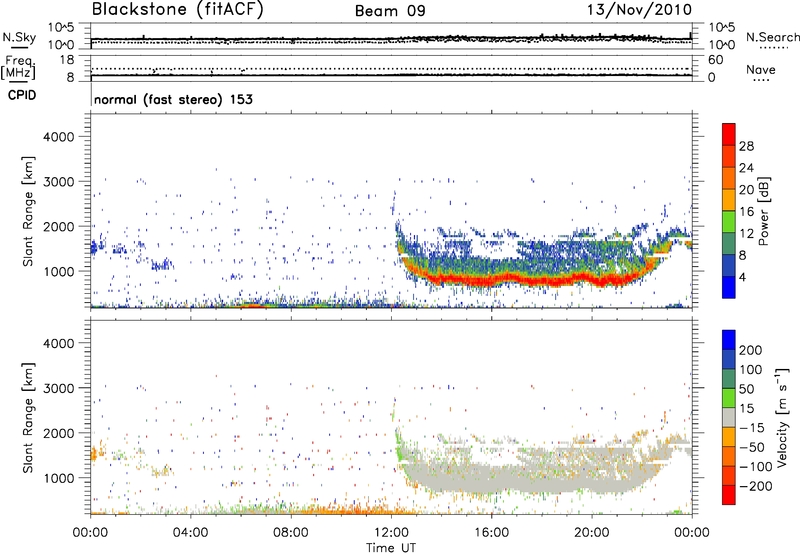This screenshot has width=800, height=554.
Task: Click the '28' label on power color bar
Action: 746,146
